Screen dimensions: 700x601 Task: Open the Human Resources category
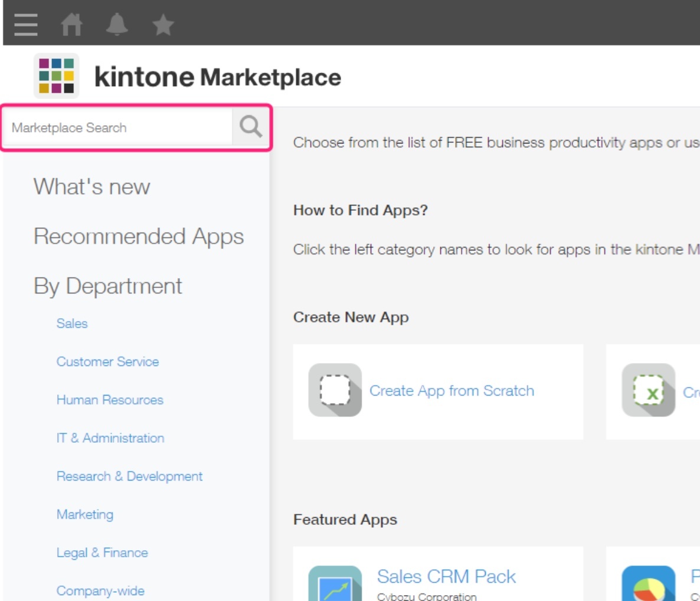click(x=110, y=400)
